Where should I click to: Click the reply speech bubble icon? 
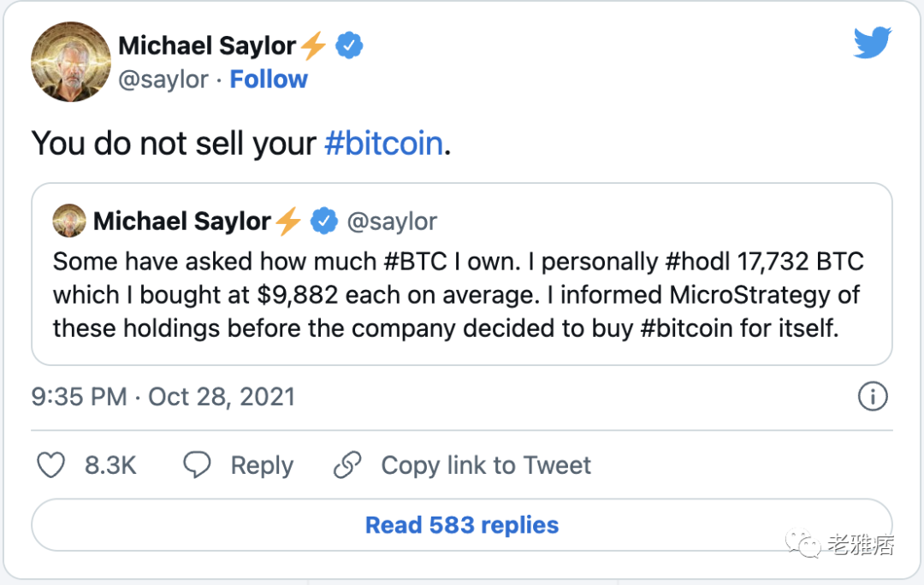point(197,464)
